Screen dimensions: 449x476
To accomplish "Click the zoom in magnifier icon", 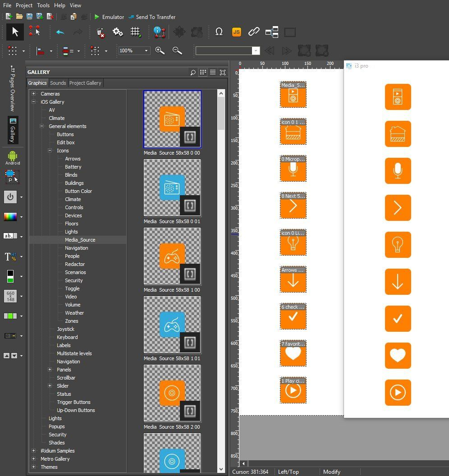I will click(x=160, y=50).
